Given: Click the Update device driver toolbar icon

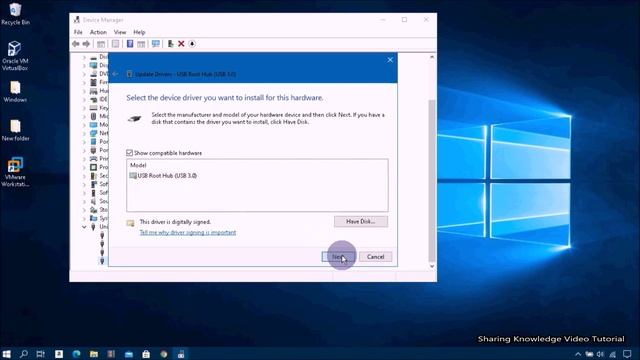Looking at the screenshot, I should point(171,44).
